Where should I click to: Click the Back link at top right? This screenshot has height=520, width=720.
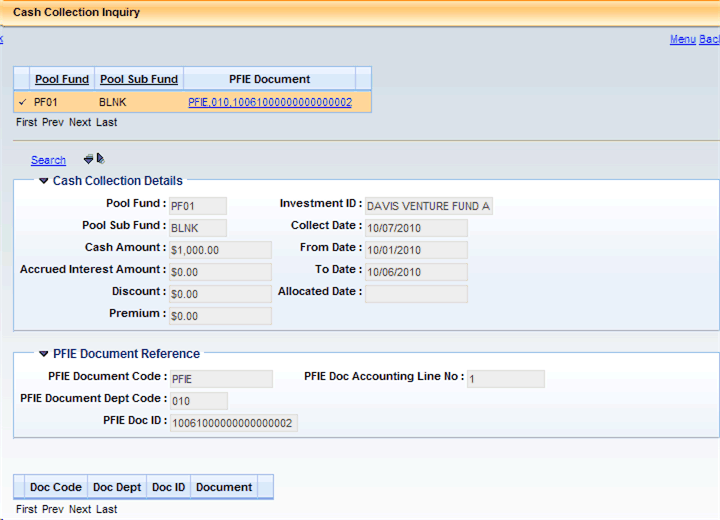[x=709, y=40]
